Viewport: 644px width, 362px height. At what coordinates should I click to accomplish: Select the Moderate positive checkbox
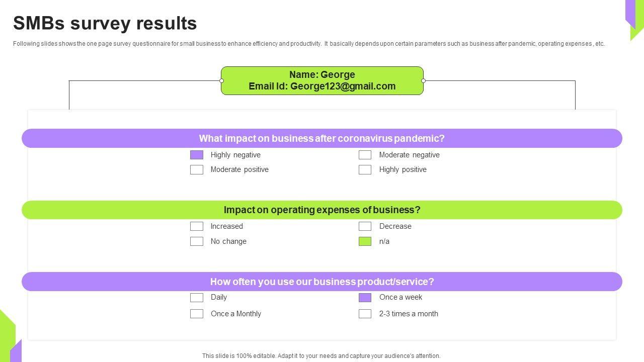pyautogui.click(x=197, y=169)
